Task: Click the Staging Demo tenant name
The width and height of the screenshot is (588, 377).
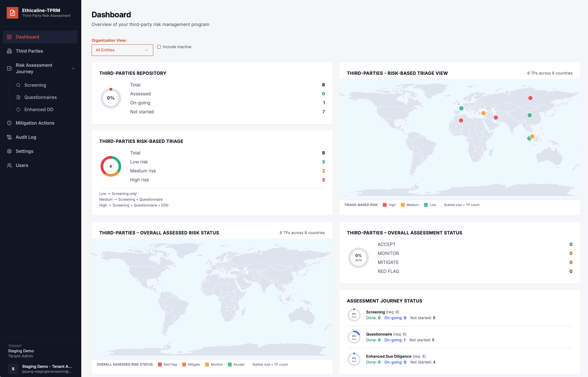Action: pos(21,351)
